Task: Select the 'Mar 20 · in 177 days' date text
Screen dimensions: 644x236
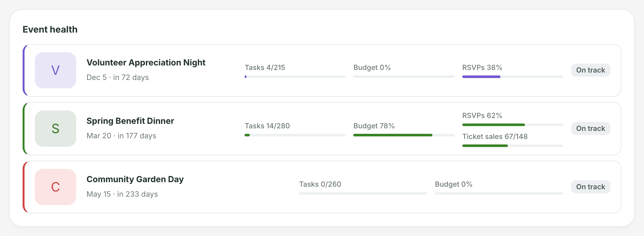Action: tap(121, 136)
